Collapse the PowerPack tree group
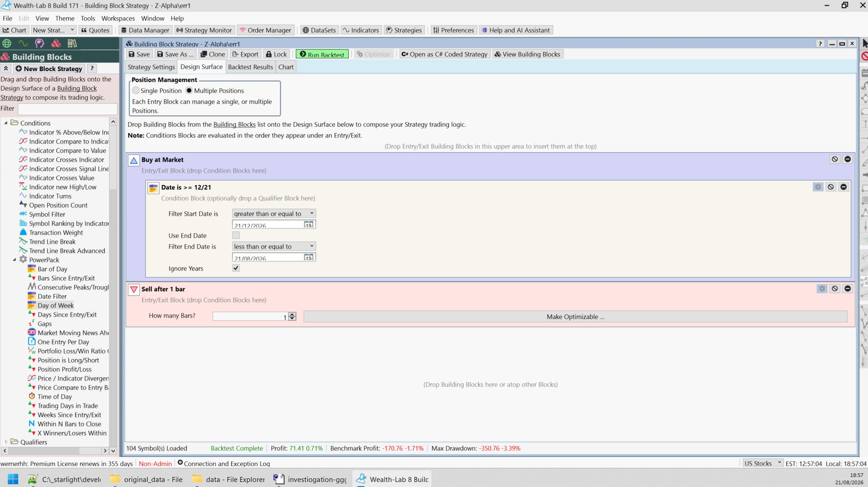Image resolution: width=868 pixels, height=487 pixels. (15, 260)
